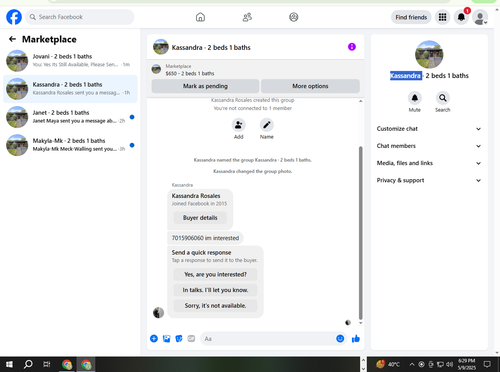This screenshot has width=500, height=372.
Task: Expand Privacy & support section
Action: tap(429, 180)
